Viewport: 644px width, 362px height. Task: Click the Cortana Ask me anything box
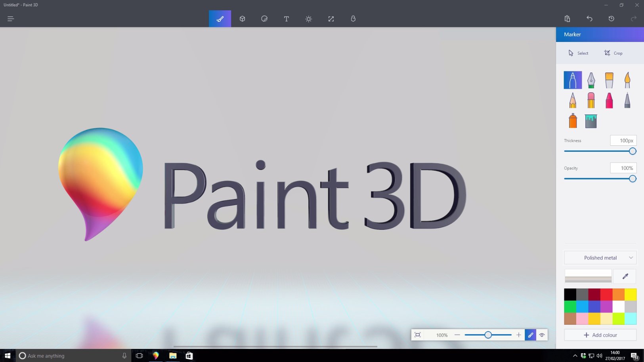(x=73, y=356)
